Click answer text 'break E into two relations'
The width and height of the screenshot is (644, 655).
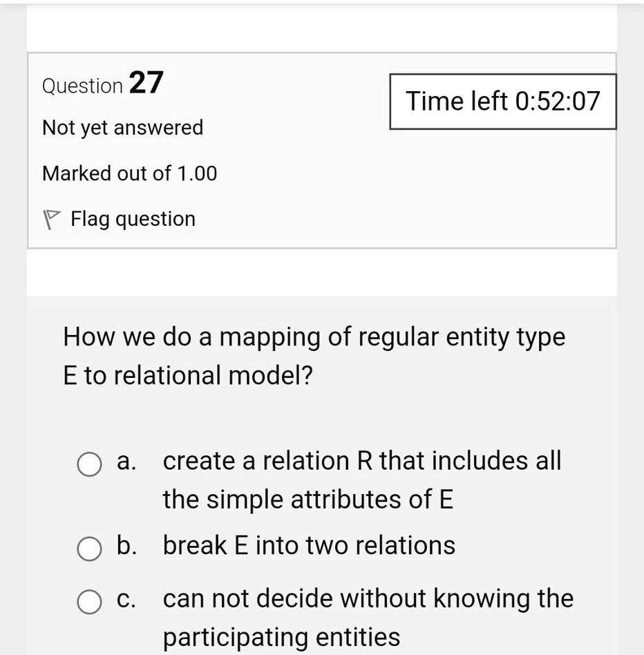coord(309,545)
